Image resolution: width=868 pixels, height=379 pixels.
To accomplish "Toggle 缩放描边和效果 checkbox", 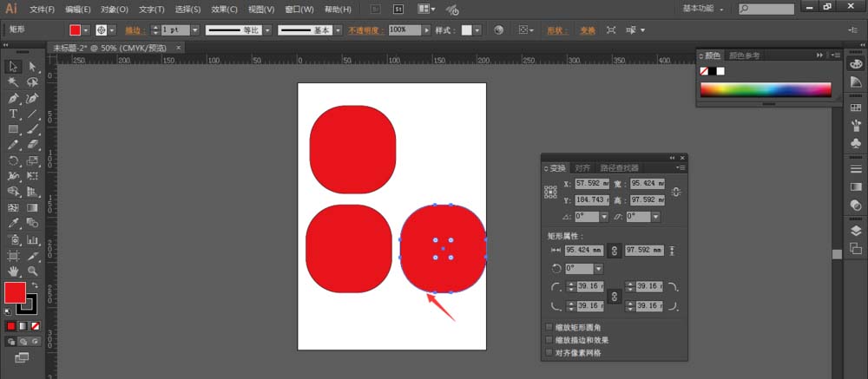I will click(549, 340).
